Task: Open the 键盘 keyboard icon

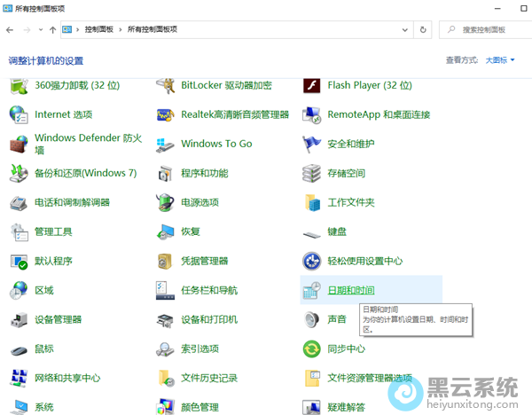Action: [312, 232]
